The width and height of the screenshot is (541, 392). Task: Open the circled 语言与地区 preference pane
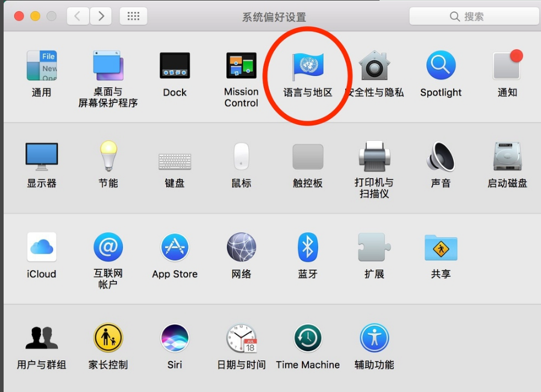point(307,66)
